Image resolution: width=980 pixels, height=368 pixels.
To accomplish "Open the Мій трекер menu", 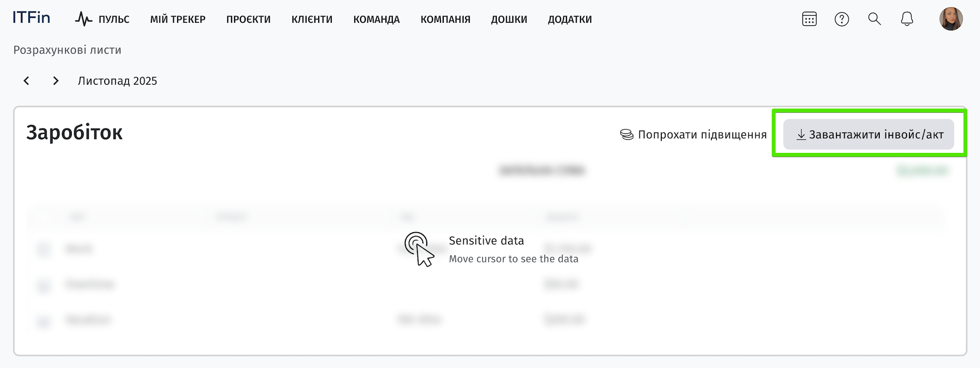I will [x=178, y=19].
